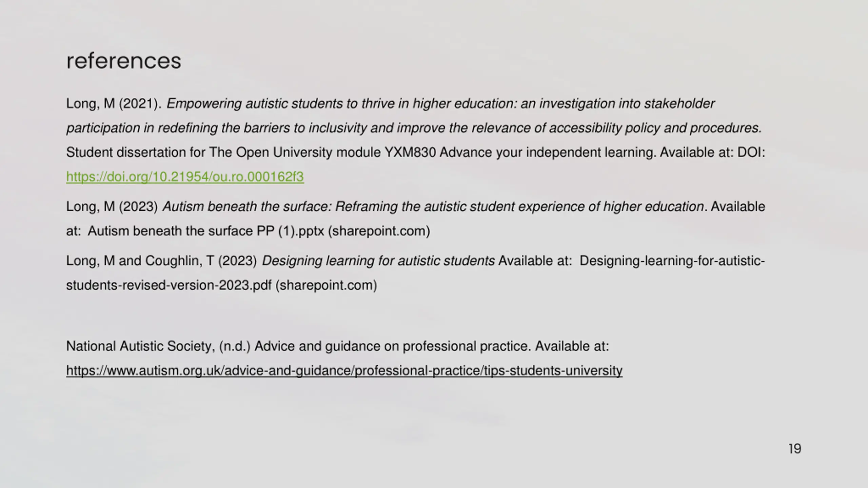868x488 pixels.
Task: Open the doi.org/10.21954 green hyperlink
Action: click(x=185, y=177)
